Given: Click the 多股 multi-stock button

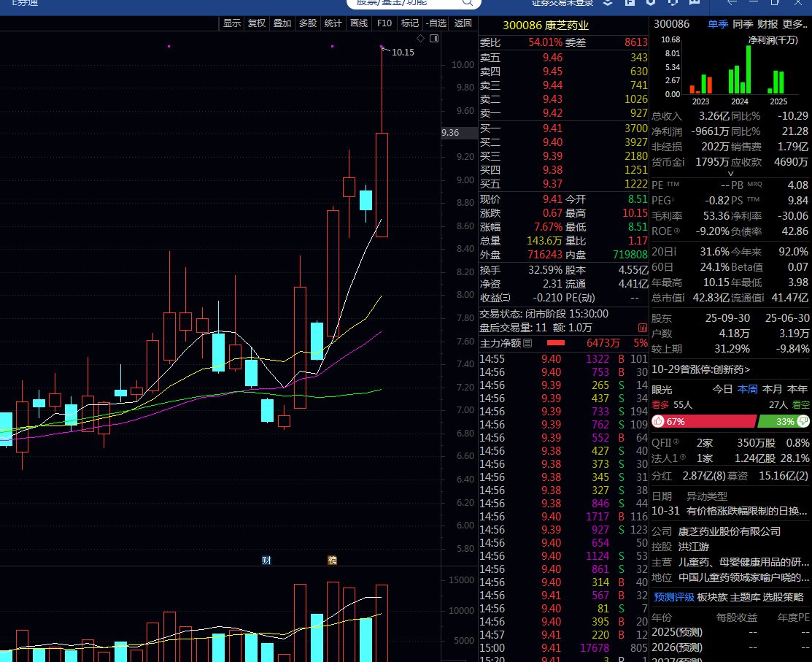Looking at the screenshot, I should (x=308, y=23).
